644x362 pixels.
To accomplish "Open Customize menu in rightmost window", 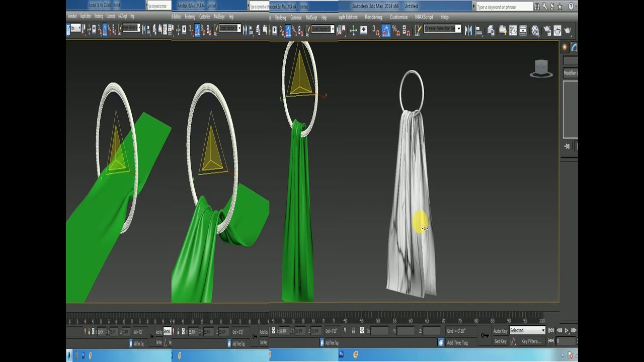I will click(x=398, y=17).
